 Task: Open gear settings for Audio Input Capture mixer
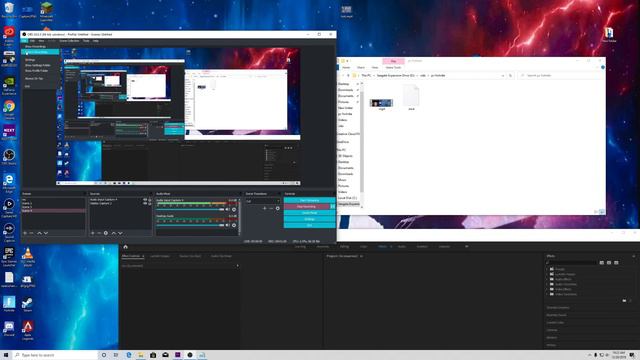click(x=233, y=209)
